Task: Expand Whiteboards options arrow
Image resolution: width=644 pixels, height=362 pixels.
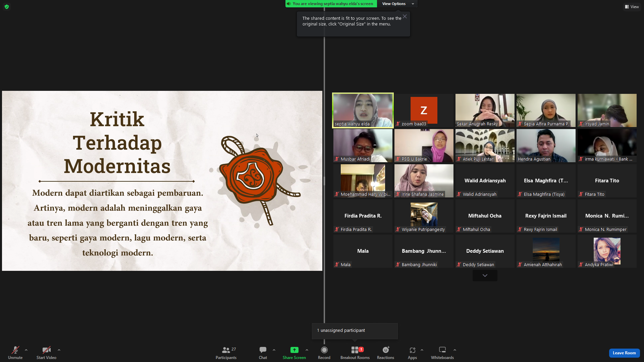Action: [x=455, y=350]
